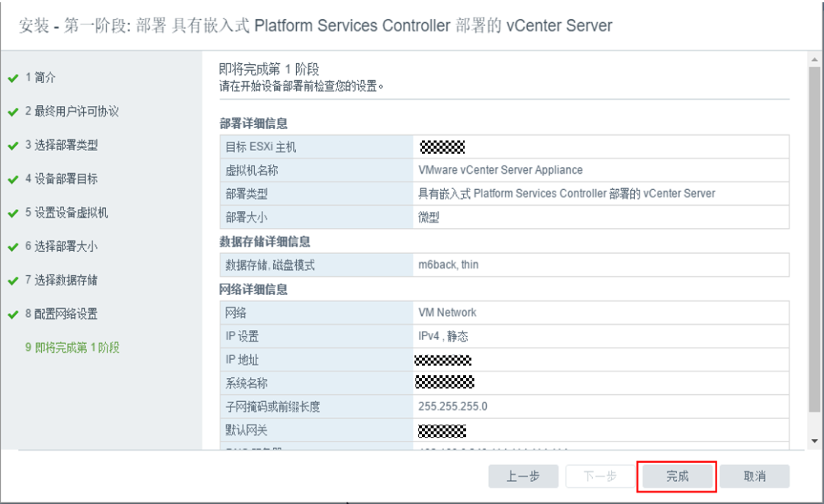Open step 6 选择部署大小
This screenshot has height=504, width=824.
click(62, 246)
